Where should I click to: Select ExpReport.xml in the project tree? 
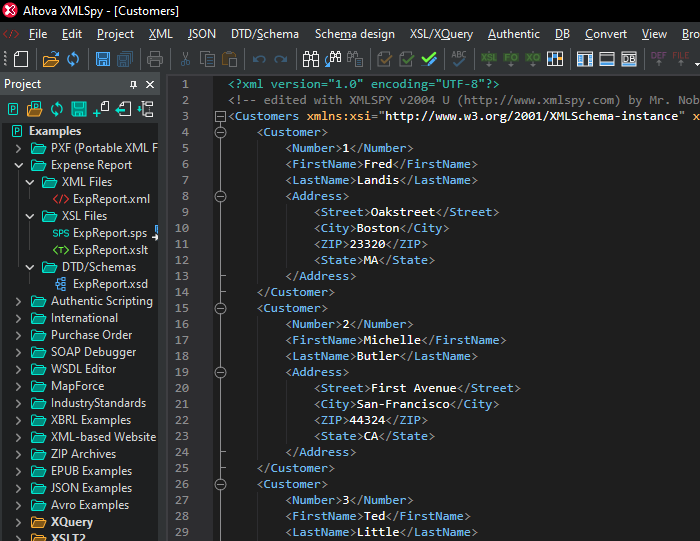pos(111,199)
